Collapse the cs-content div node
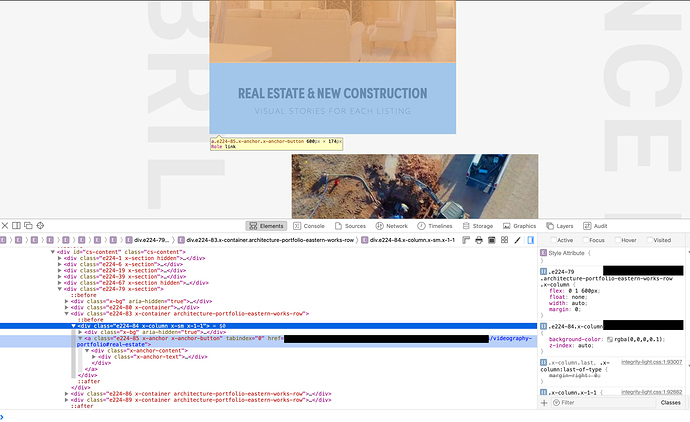 pos(53,252)
